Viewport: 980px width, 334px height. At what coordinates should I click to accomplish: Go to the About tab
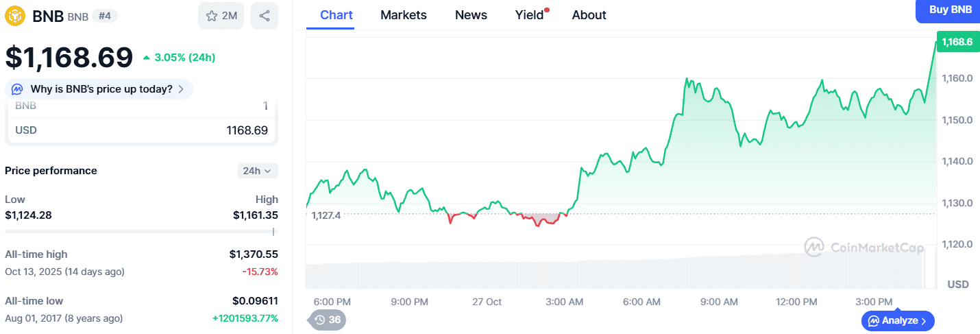[589, 15]
